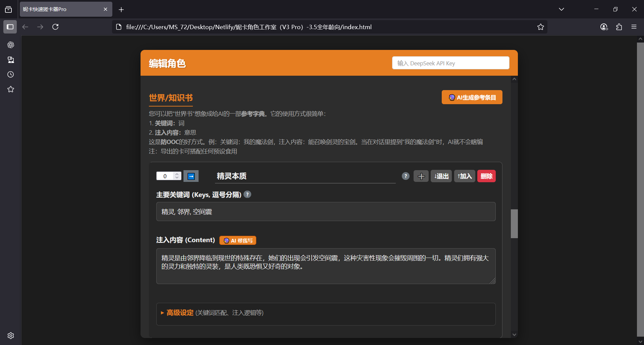Go forward with the forward arrow
644x345 pixels.
coord(40,27)
